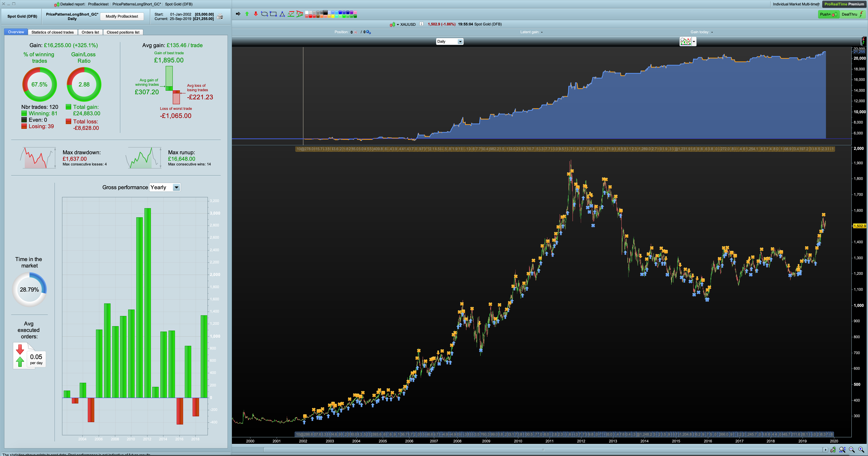Screen dimensions: 868x456
Task: Pick the yellow color swatch
Action: (x=333, y=16)
